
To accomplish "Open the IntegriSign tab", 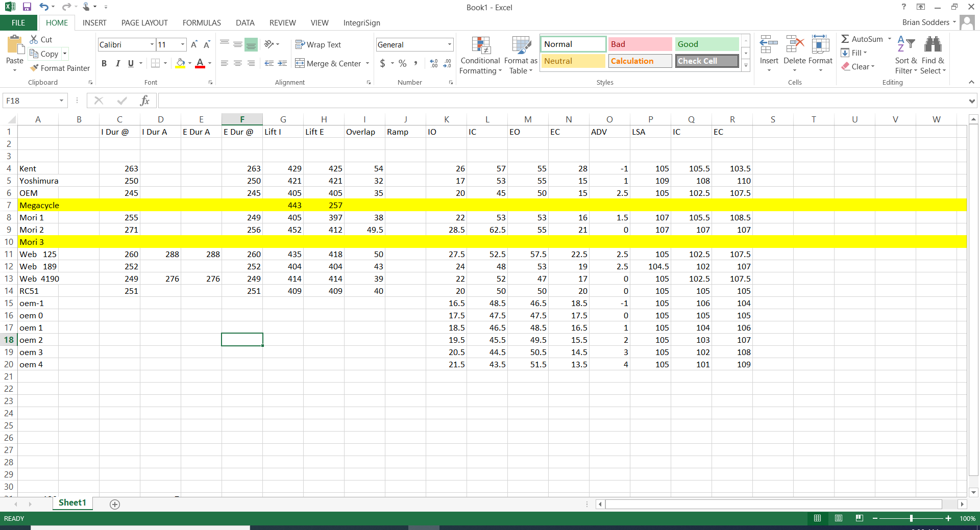I will [x=361, y=22].
